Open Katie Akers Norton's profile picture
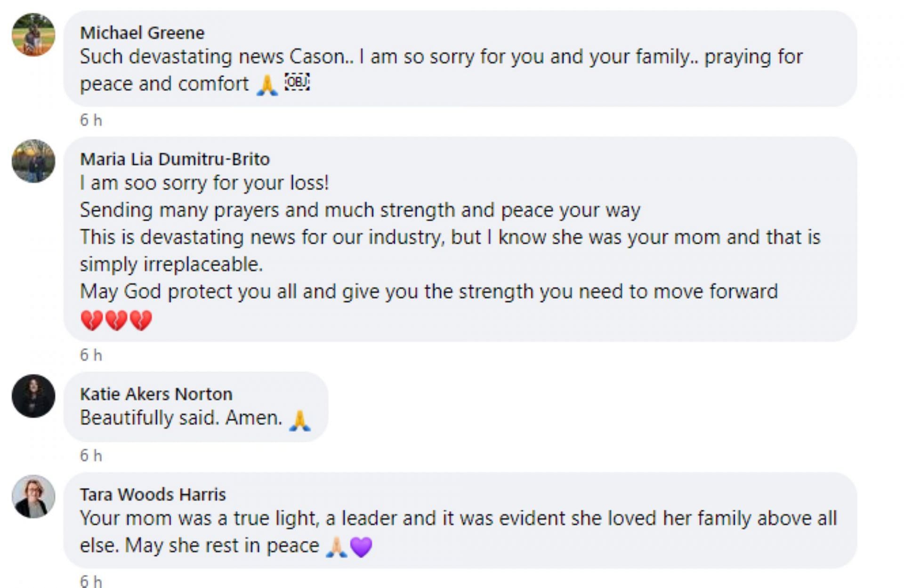Image resolution: width=904 pixels, height=588 pixels. point(33,396)
